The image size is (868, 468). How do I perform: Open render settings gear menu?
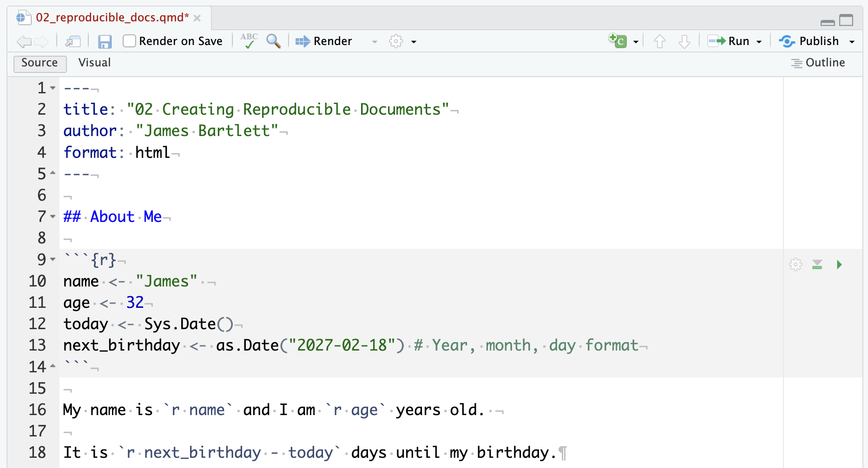click(396, 41)
